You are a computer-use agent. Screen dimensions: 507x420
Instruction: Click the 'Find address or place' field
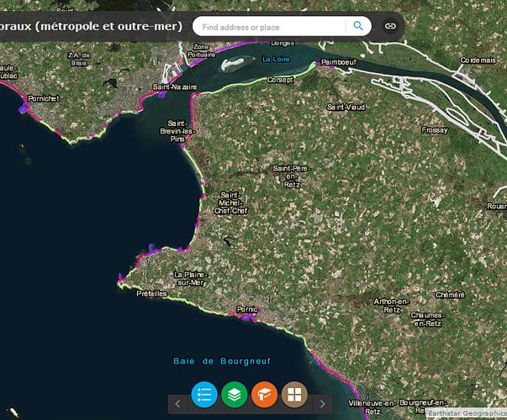pyautogui.click(x=271, y=27)
